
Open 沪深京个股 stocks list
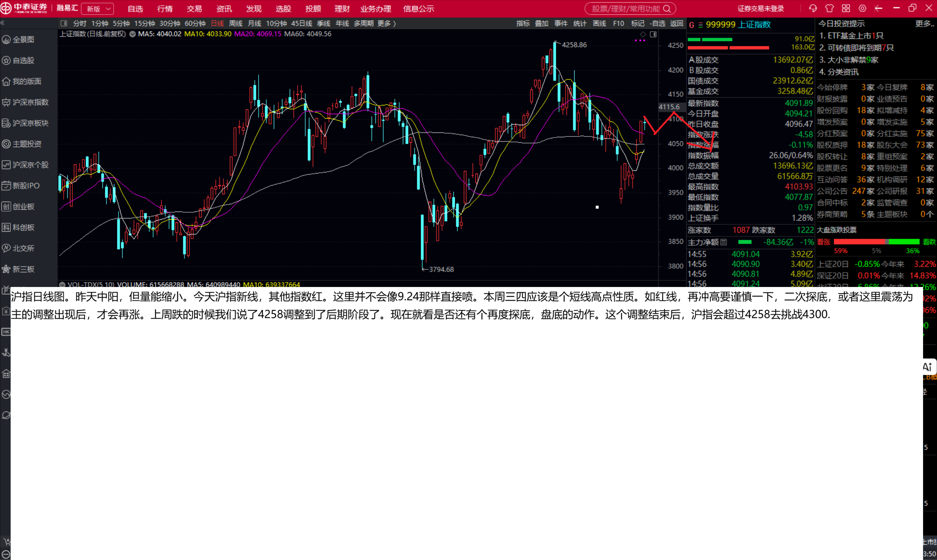(25, 165)
